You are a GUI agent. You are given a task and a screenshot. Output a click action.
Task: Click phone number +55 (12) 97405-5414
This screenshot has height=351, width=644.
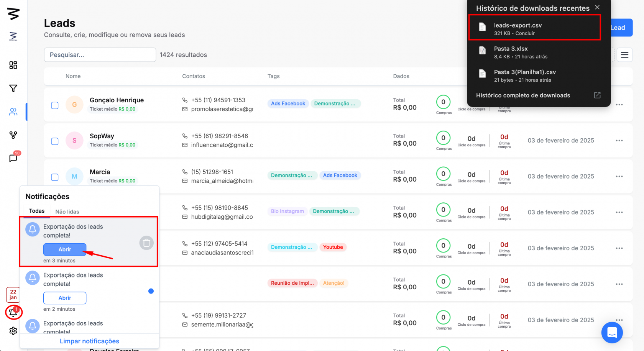(219, 244)
